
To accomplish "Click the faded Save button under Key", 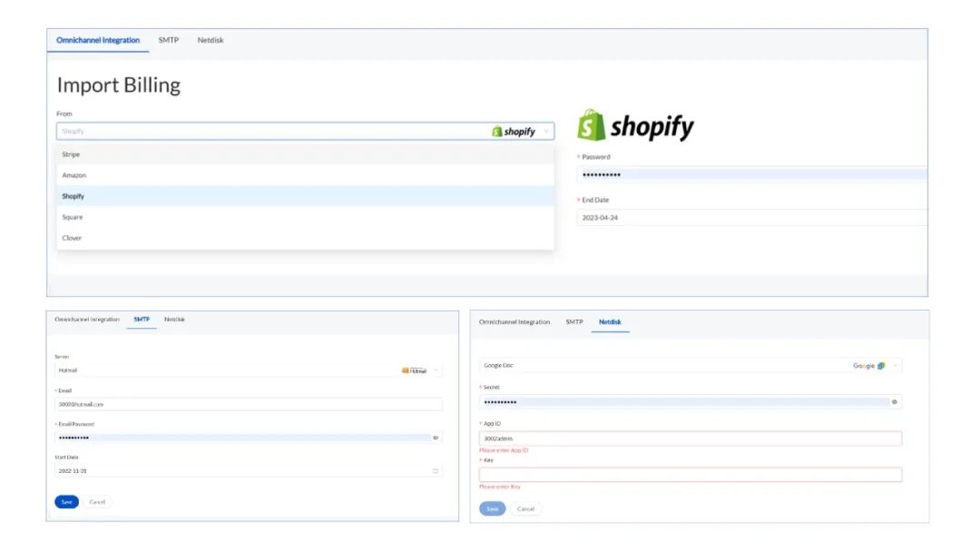I will coord(493,508).
